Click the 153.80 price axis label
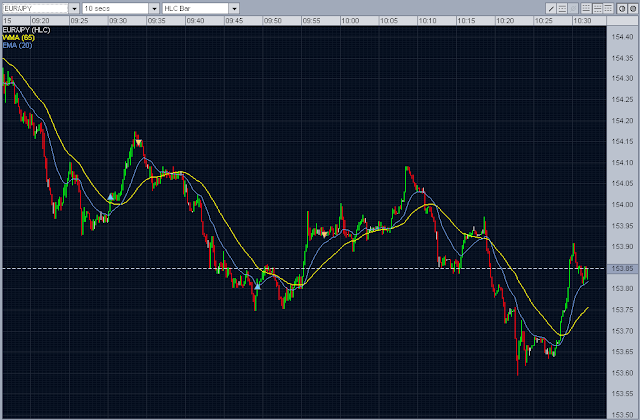Image resolution: width=640 pixels, height=420 pixels. pos(622,289)
